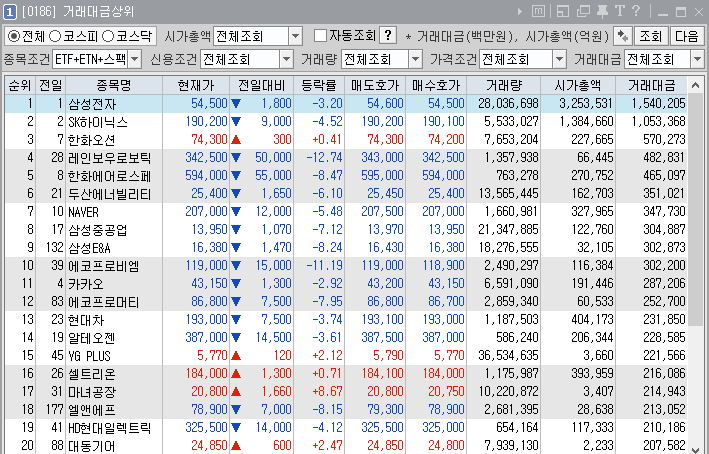Click the table scrollbar down arrow
This screenshot has height=454, width=709.
[695, 449]
